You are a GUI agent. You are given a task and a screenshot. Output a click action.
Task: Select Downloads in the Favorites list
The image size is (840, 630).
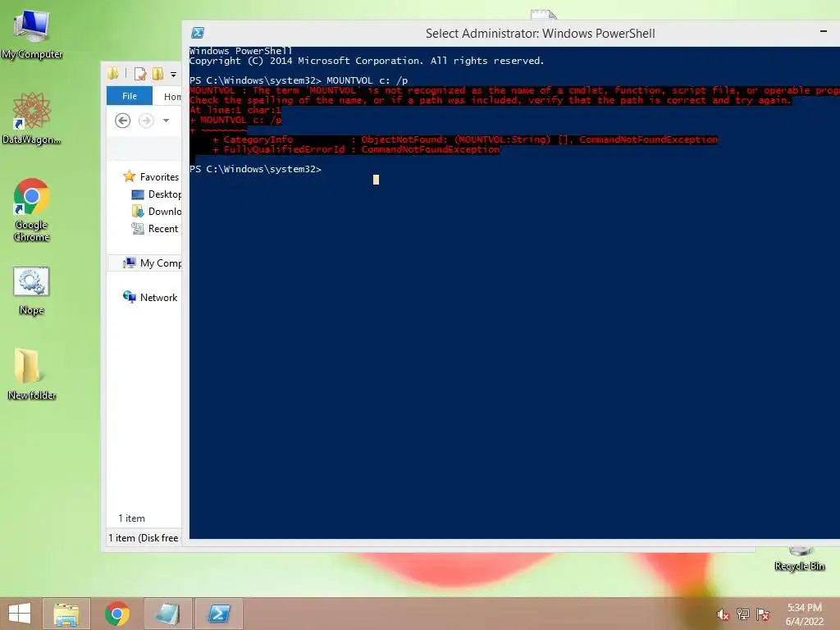pos(157,212)
